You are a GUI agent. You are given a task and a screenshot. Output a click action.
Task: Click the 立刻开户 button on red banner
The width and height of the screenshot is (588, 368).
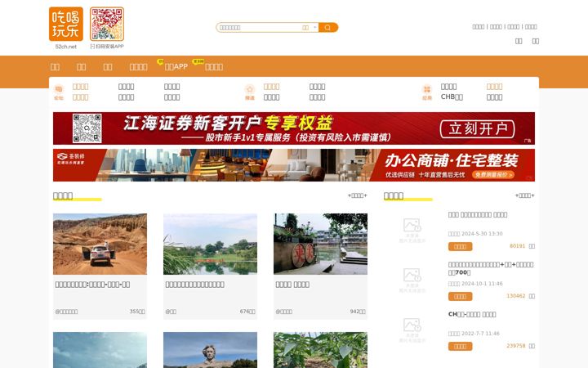tap(478, 128)
